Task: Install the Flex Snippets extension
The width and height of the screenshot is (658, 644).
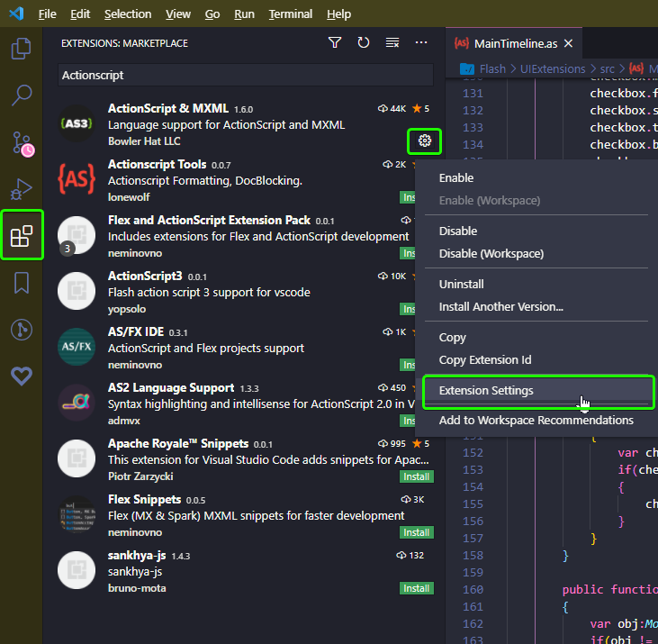Action: click(416, 532)
